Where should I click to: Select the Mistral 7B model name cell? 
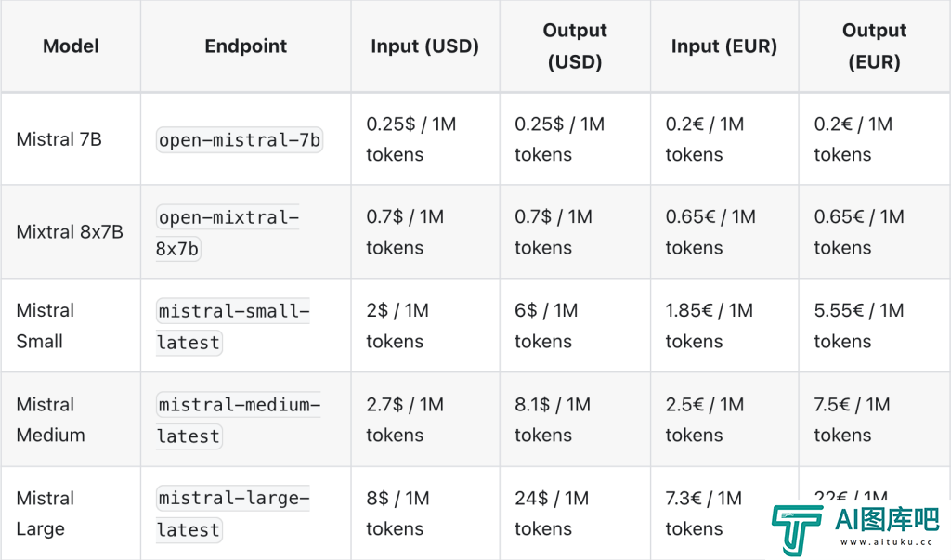[x=71, y=139]
